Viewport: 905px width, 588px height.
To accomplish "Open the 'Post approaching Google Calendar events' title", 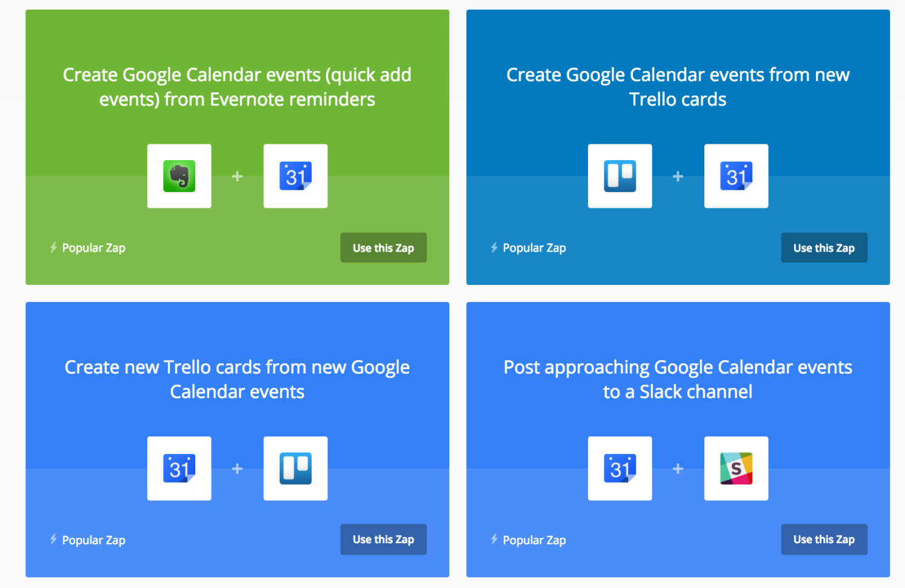I will pyautogui.click(x=678, y=379).
